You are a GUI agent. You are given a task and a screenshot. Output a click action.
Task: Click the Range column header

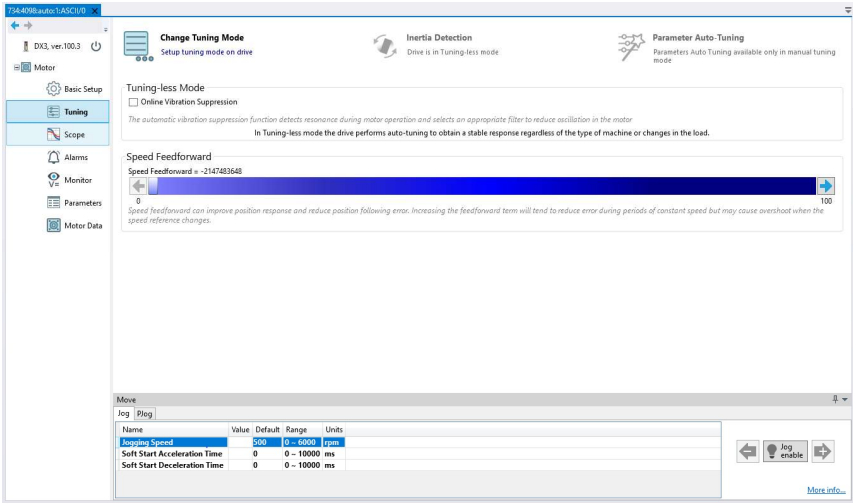pyautogui.click(x=302, y=430)
